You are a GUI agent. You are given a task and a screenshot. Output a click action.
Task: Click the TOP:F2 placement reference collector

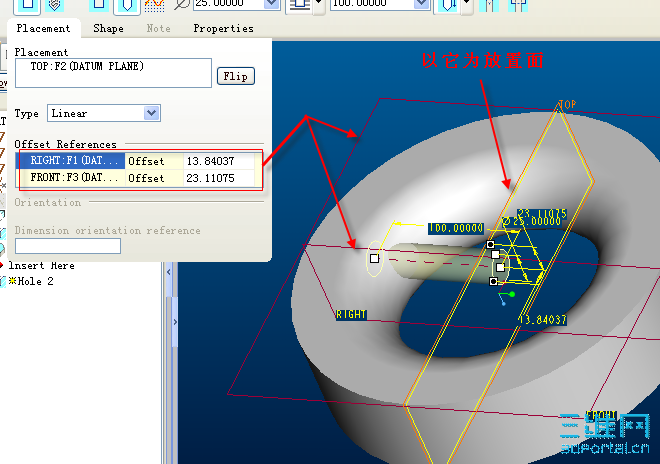point(113,73)
